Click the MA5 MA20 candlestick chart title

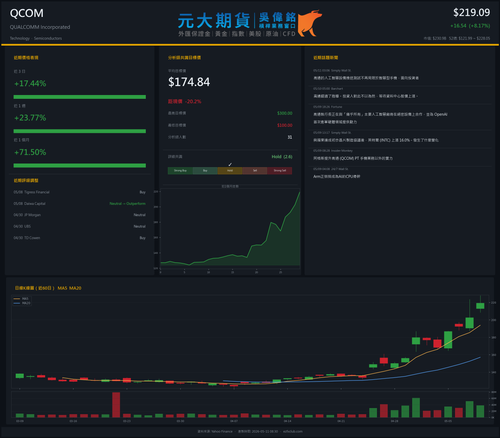click(48, 288)
